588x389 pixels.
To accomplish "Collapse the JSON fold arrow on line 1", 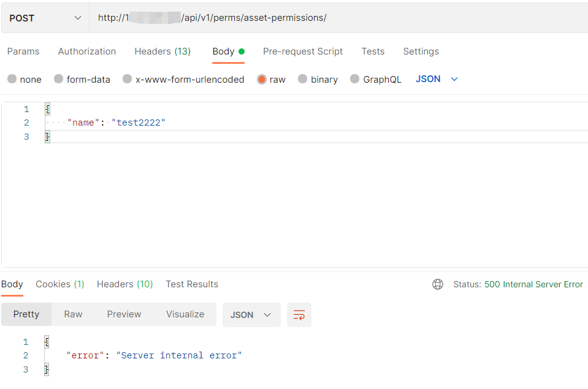I will tap(47, 109).
